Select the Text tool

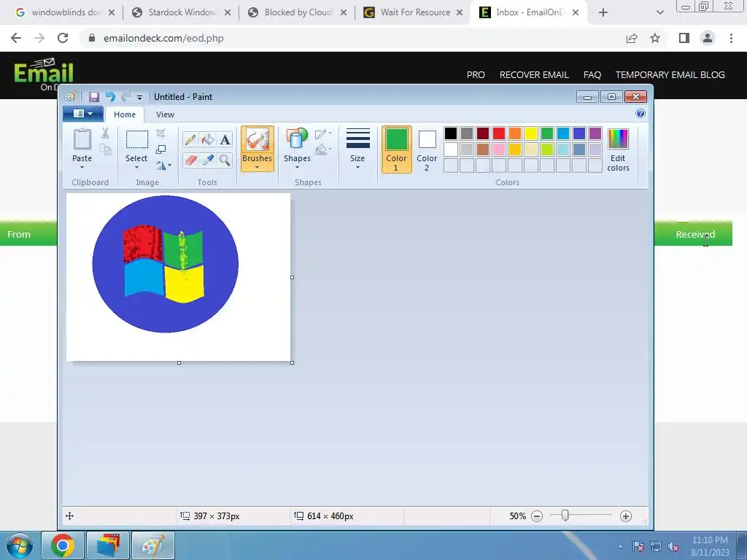(225, 139)
